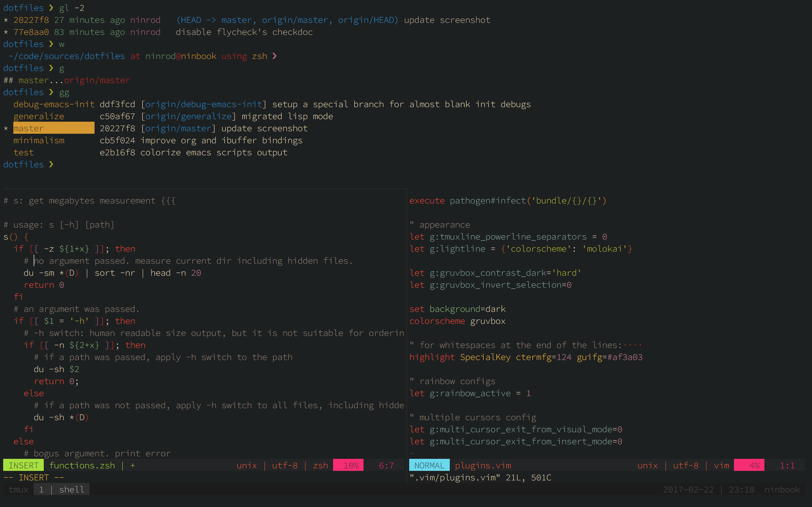Click the rainbow_active value 1 in plugins.vim
Image resolution: width=812 pixels, height=507 pixels.
click(528, 393)
